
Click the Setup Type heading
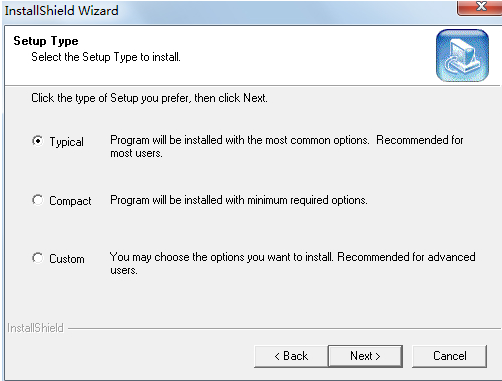pos(46,41)
